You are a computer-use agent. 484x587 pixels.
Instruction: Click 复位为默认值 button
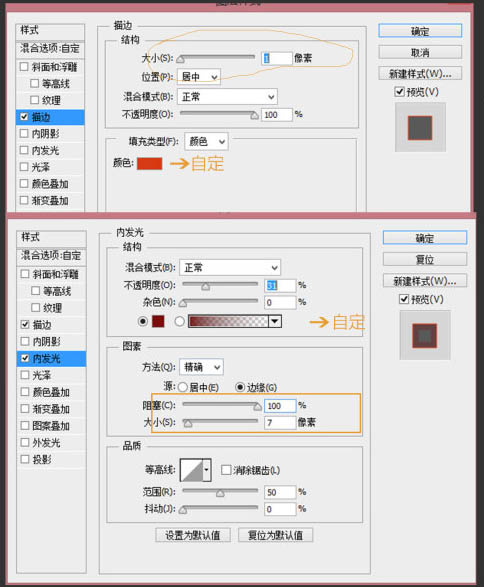(x=276, y=535)
